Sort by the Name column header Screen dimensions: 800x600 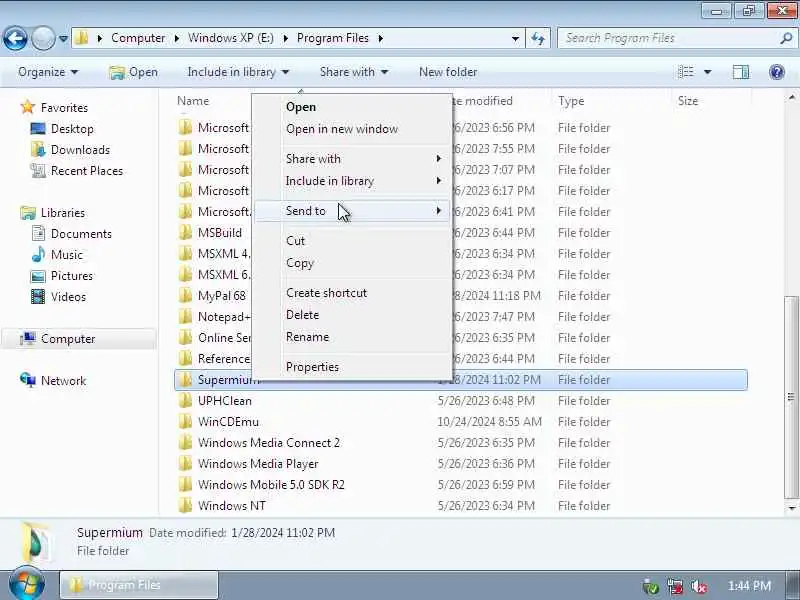point(193,101)
